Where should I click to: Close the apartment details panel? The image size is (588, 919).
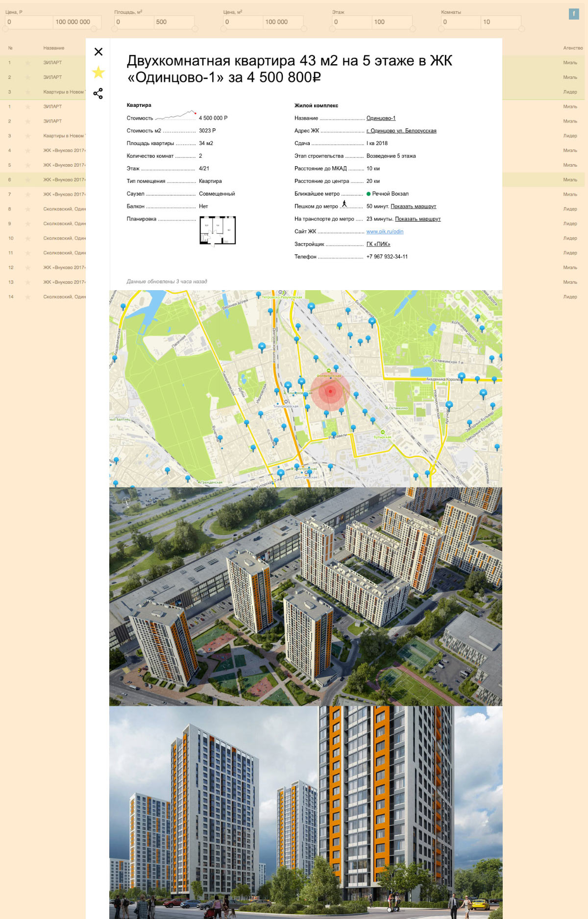click(98, 52)
